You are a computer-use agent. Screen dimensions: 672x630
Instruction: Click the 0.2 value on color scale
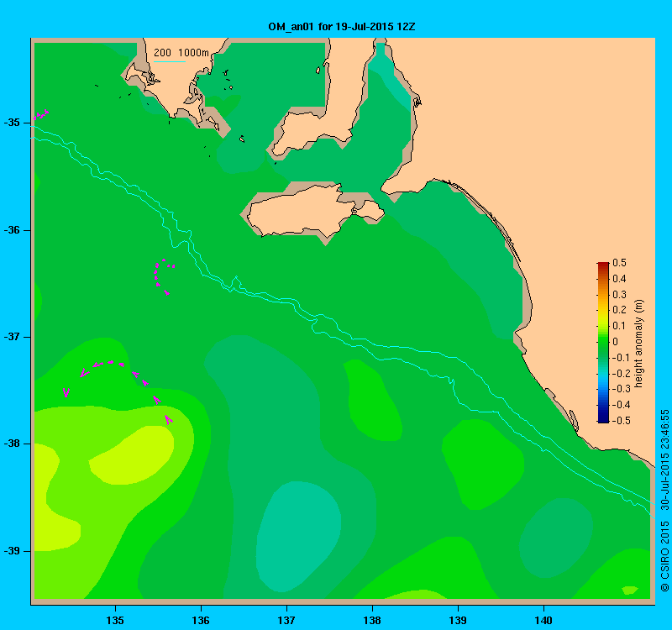click(619, 310)
